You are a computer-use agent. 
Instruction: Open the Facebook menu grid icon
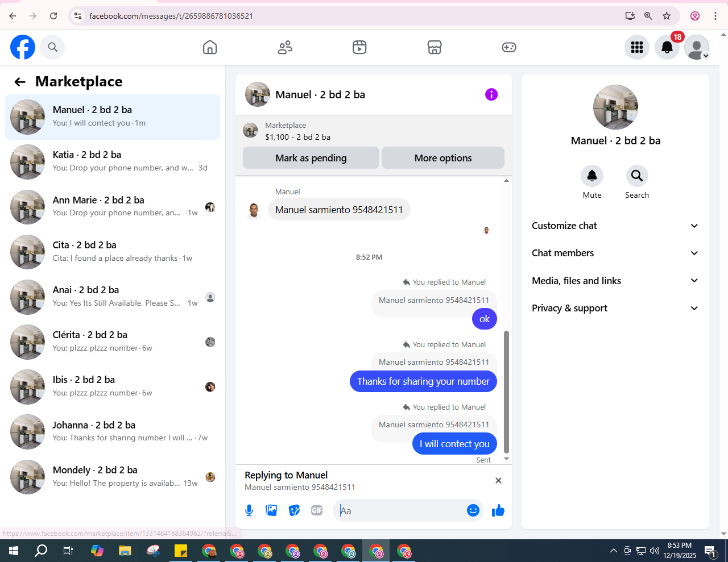(637, 47)
